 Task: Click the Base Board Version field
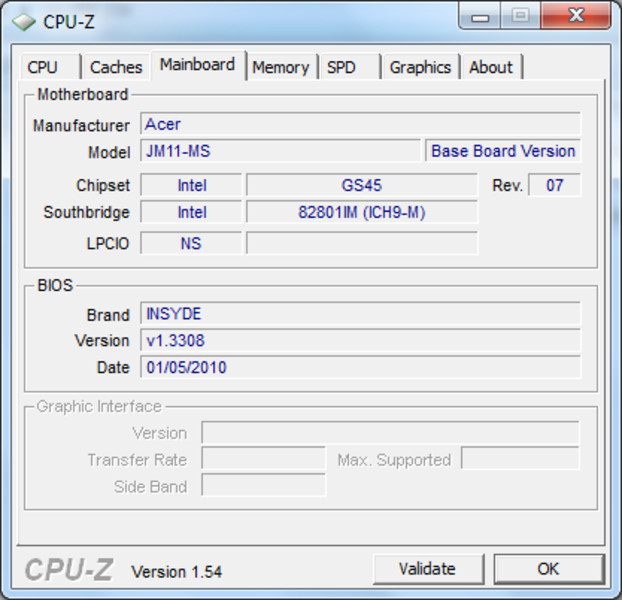click(x=503, y=151)
